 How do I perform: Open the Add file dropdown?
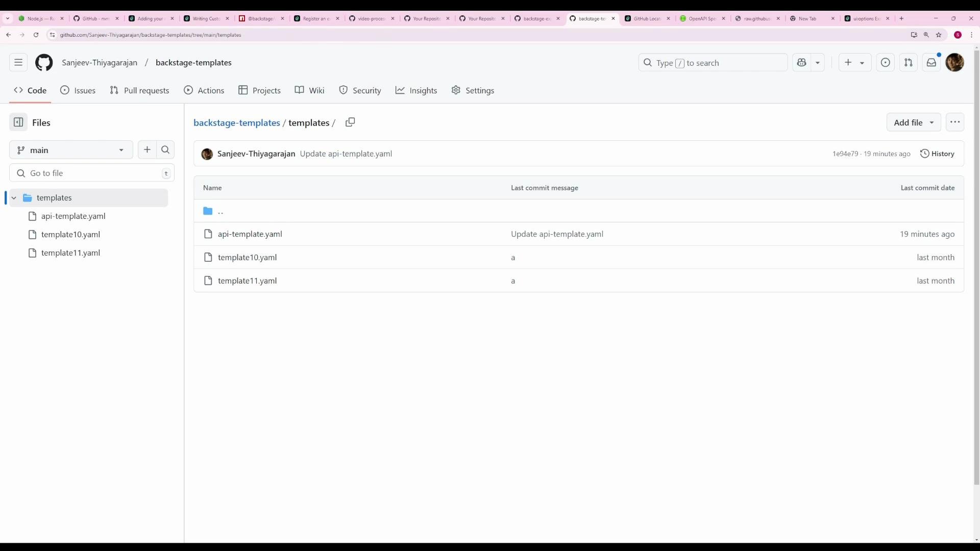click(914, 122)
